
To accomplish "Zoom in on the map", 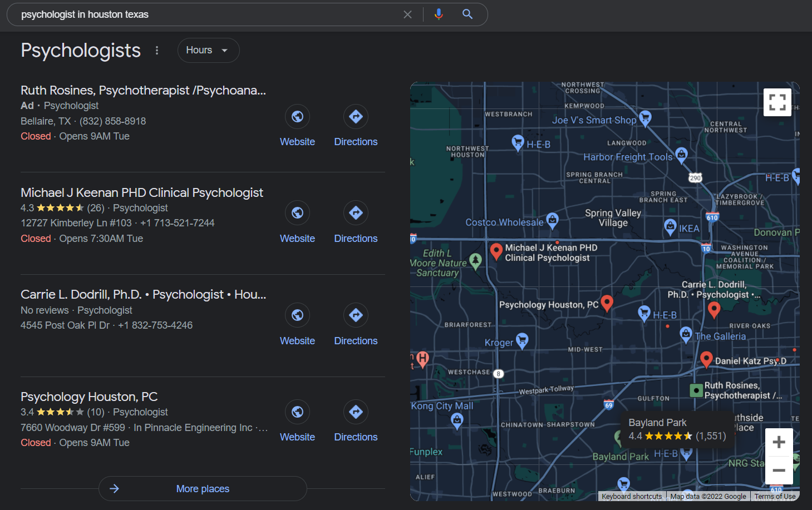I will [779, 442].
